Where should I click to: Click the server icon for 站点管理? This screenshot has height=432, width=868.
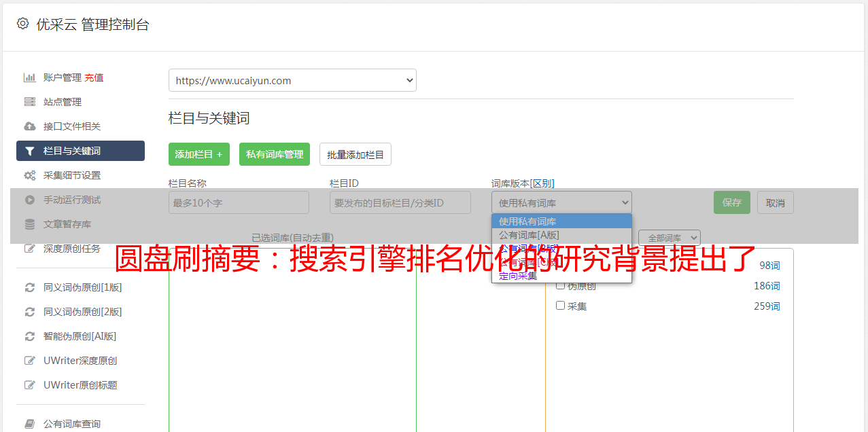[x=29, y=102]
